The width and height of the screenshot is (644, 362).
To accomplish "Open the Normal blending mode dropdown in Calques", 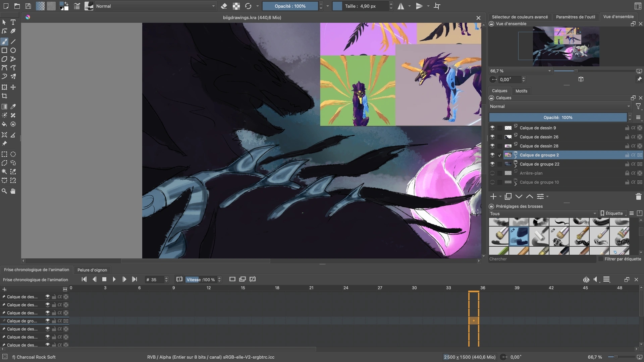I will pyautogui.click(x=559, y=106).
